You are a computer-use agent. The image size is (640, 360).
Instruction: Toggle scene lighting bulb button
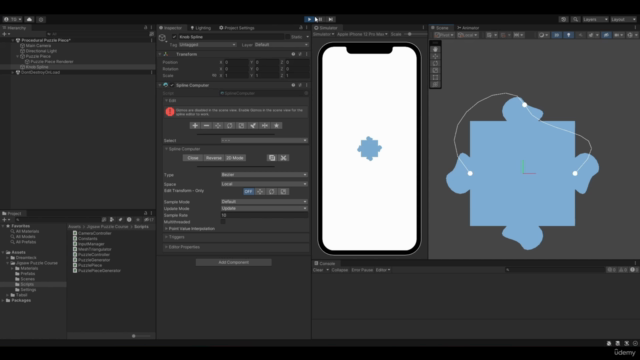coord(569,35)
